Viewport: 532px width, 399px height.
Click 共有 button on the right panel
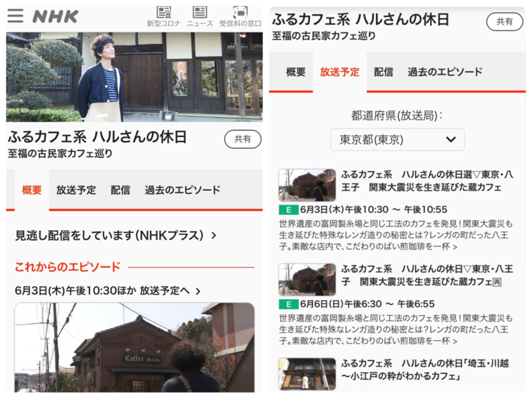click(504, 22)
